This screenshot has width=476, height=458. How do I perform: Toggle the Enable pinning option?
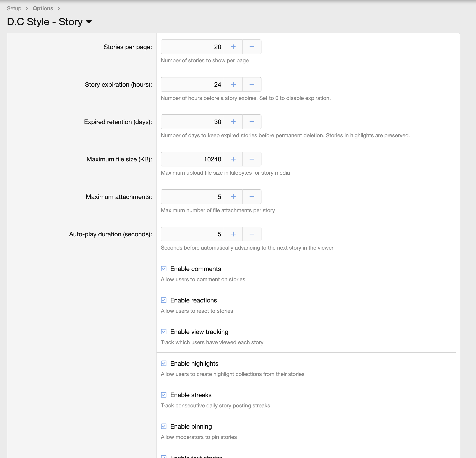[x=163, y=426]
